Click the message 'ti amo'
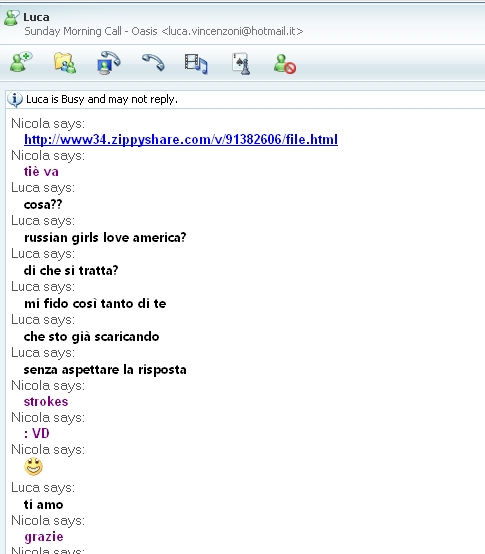Viewport: 485px width, 554px height. 43,505
